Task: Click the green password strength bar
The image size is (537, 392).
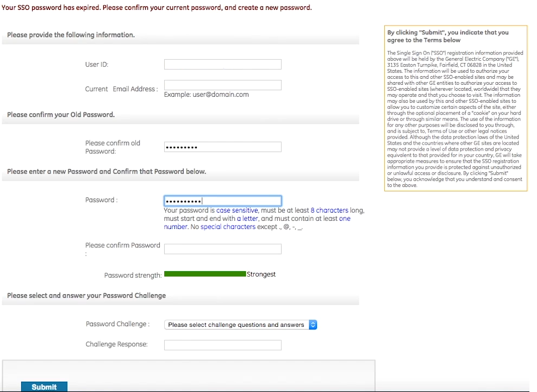Action: [205, 274]
